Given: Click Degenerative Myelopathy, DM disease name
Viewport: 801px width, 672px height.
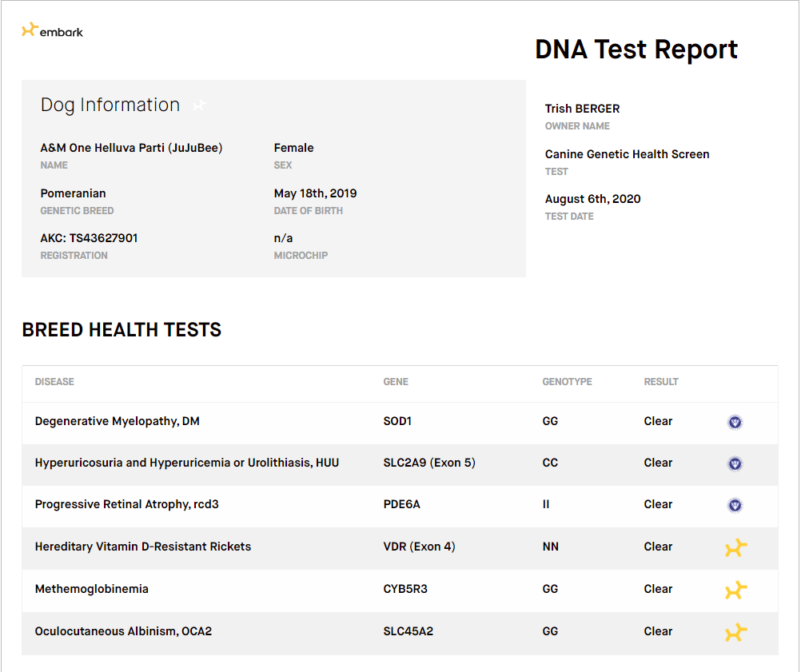Looking at the screenshot, I should pyautogui.click(x=117, y=421).
